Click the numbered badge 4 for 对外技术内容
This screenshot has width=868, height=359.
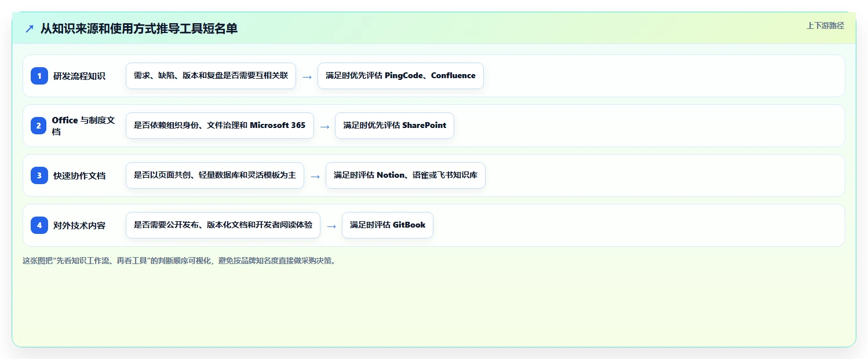(39, 225)
